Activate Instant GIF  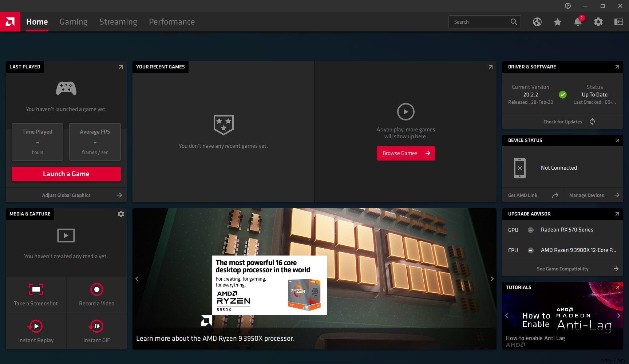(x=97, y=332)
